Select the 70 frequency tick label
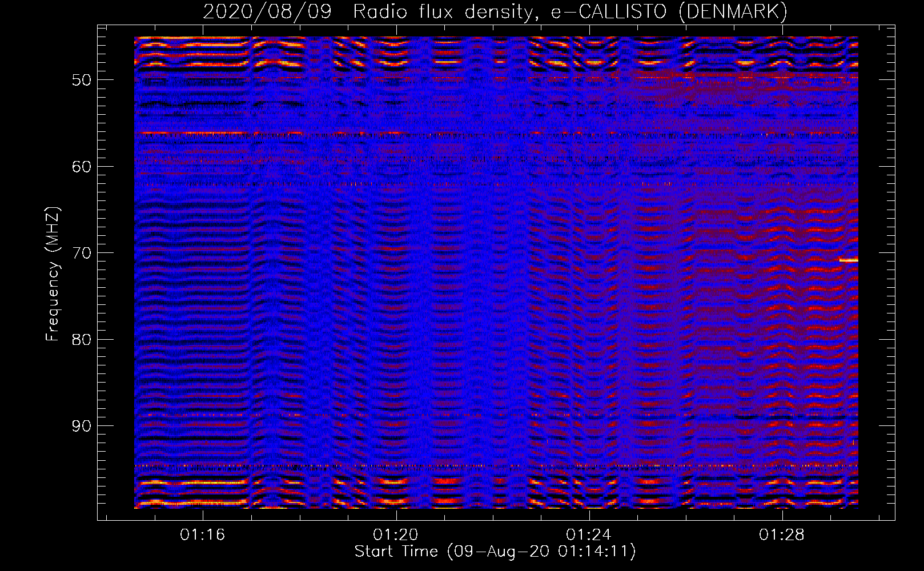 82,253
